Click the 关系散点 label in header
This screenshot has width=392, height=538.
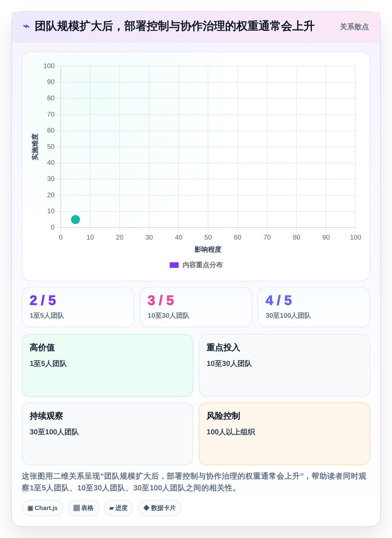coord(354,27)
